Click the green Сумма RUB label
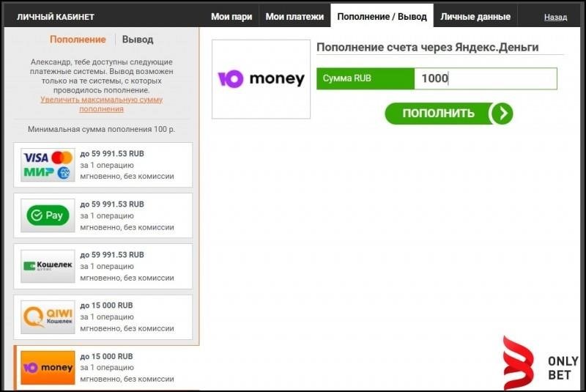 coord(366,78)
